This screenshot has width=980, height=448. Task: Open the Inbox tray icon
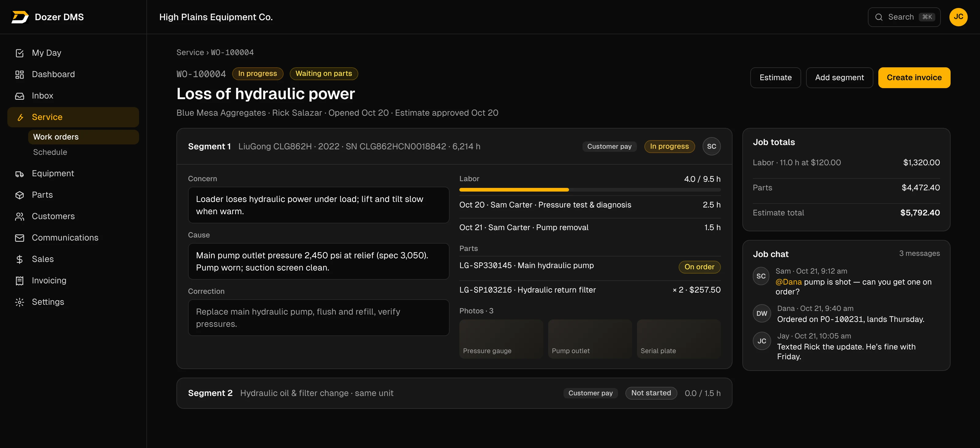pos(19,96)
